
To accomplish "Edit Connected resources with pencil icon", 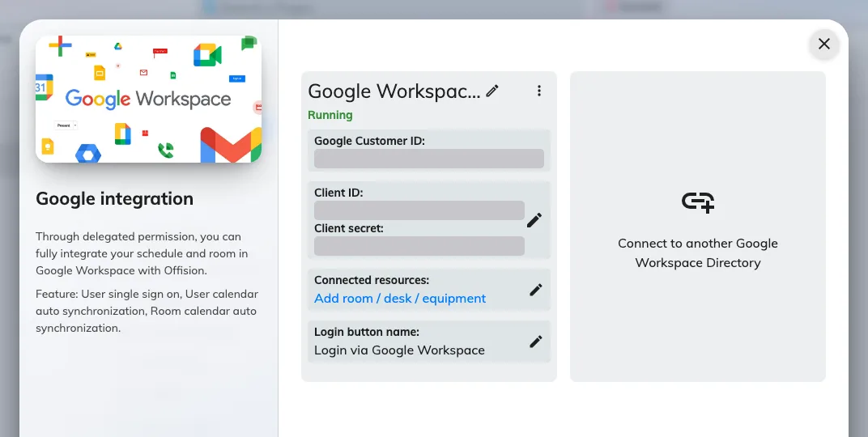I will [535, 290].
